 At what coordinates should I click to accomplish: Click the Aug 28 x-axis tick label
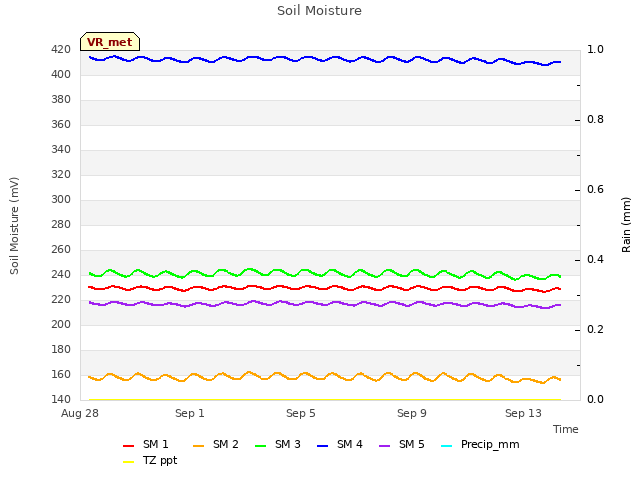(80, 413)
